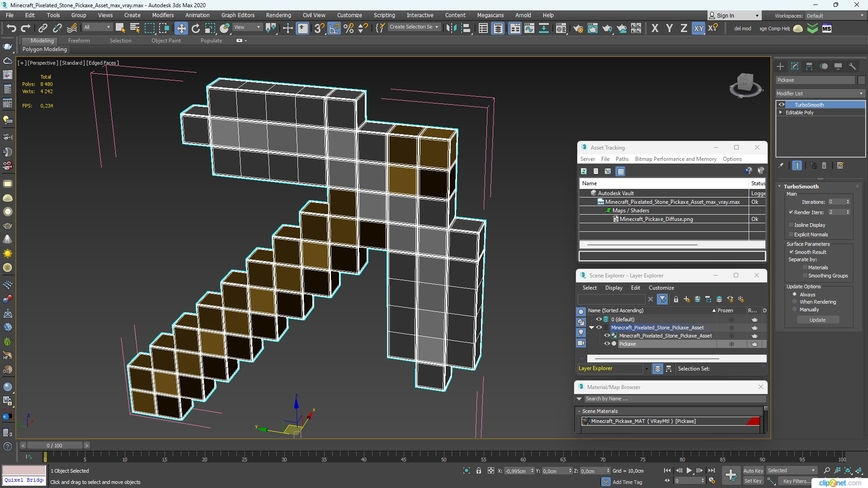The image size is (868, 488).
Task: Restrict to X axis
Action: tap(655, 28)
